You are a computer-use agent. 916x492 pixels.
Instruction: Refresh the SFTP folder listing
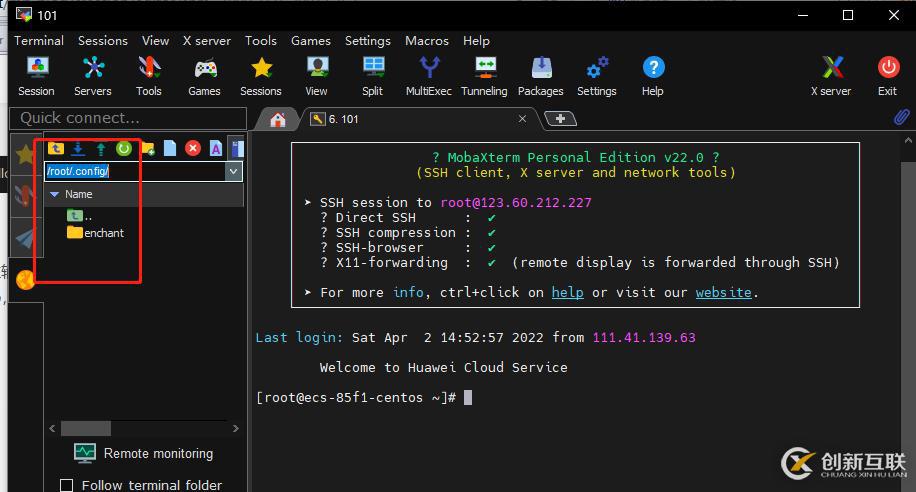tap(124, 149)
